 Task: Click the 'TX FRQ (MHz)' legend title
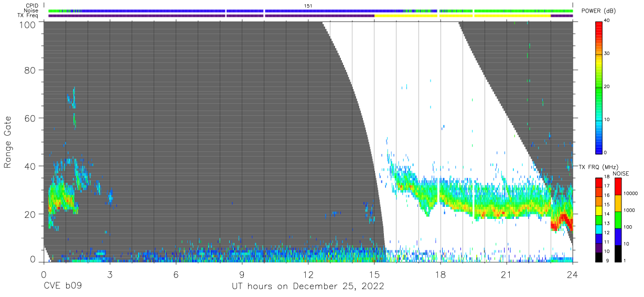tap(598, 167)
